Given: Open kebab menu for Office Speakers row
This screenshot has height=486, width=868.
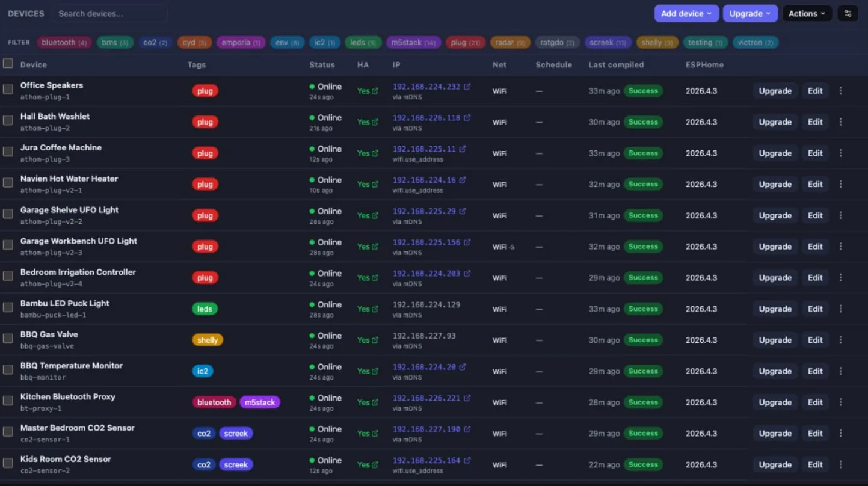Looking at the screenshot, I should coord(841,91).
